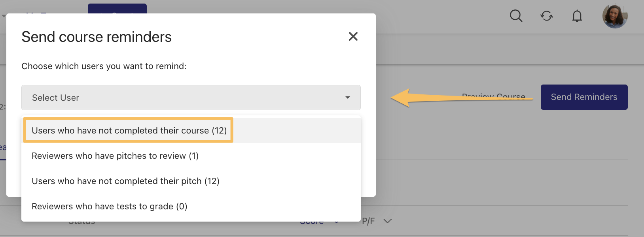Image resolution: width=644 pixels, height=237 pixels.
Task: Click the P/F column header label
Action: click(x=368, y=221)
